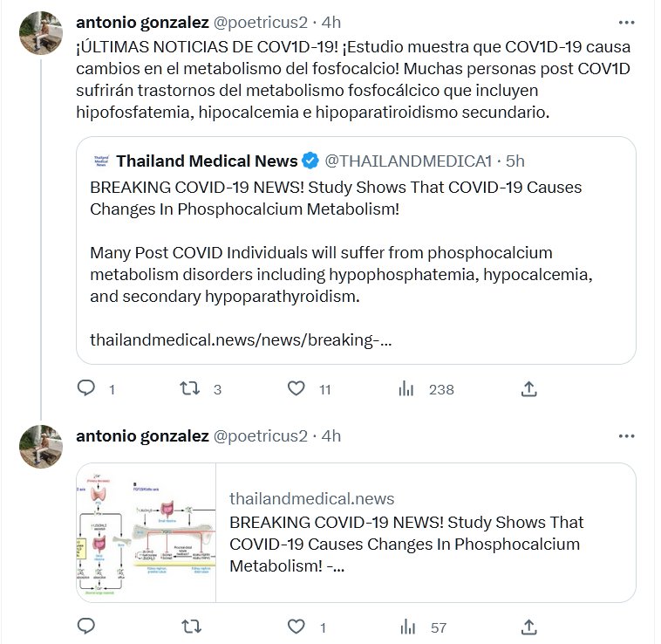Retweet the first tweet
Image resolution: width=661 pixels, height=644 pixels.
click(x=189, y=388)
